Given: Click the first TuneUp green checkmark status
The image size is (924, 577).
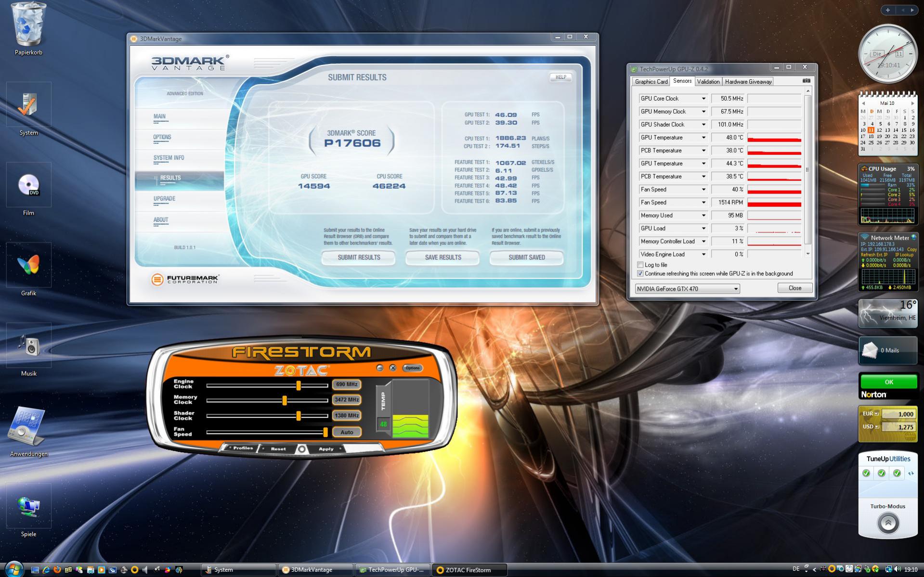Looking at the screenshot, I should [x=866, y=474].
